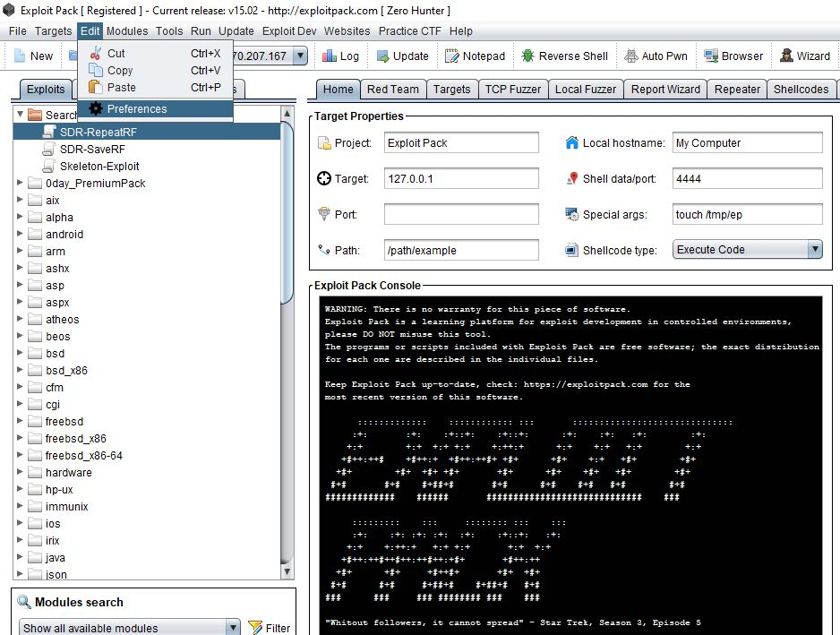The height and width of the screenshot is (635, 840).
Task: Open Preferences from the Edit menu
Action: point(155,108)
